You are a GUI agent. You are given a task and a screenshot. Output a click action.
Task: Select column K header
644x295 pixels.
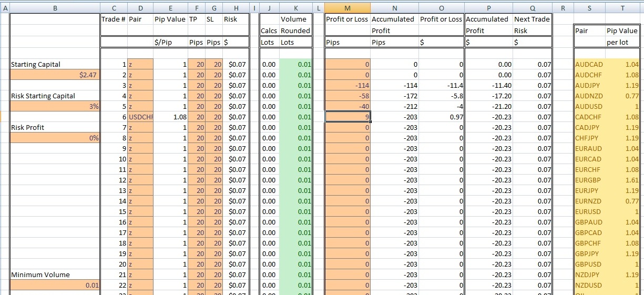pyautogui.click(x=296, y=8)
